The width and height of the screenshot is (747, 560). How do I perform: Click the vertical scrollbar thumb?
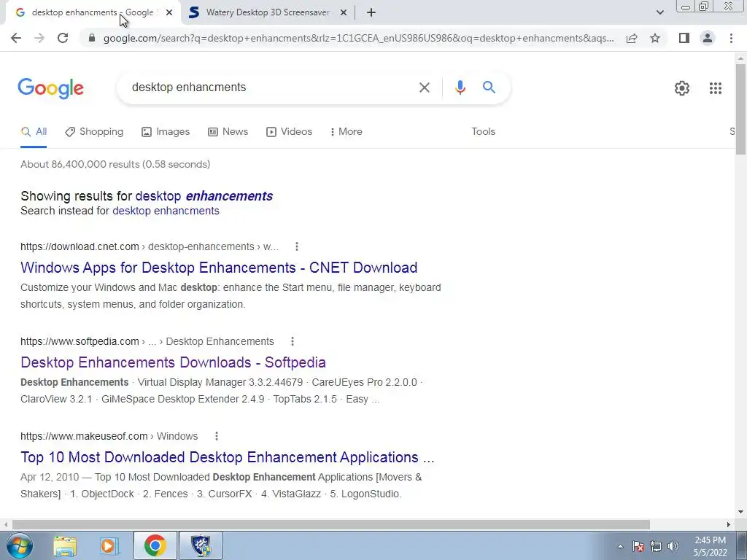point(740,109)
